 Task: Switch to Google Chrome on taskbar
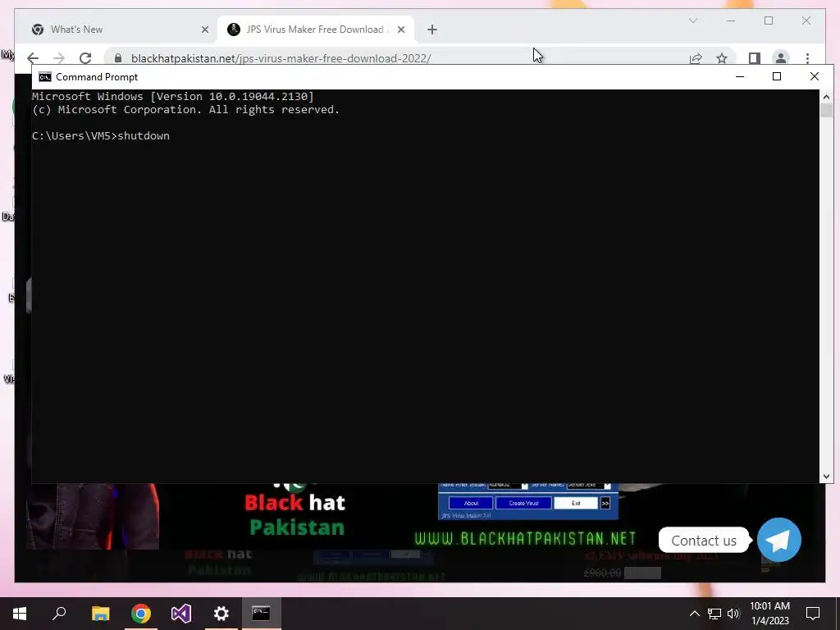[x=141, y=614]
